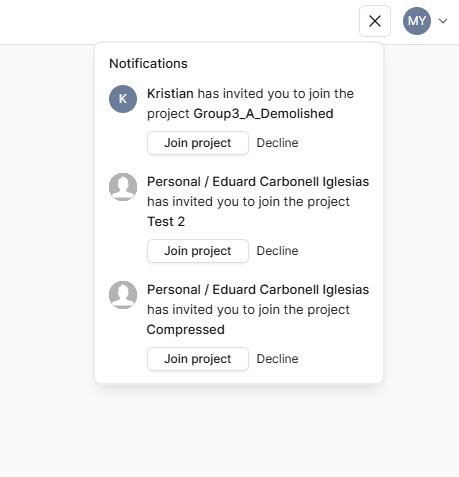Decline the Test 2 project invitation
Screen dimensions: 459x477
tap(277, 251)
